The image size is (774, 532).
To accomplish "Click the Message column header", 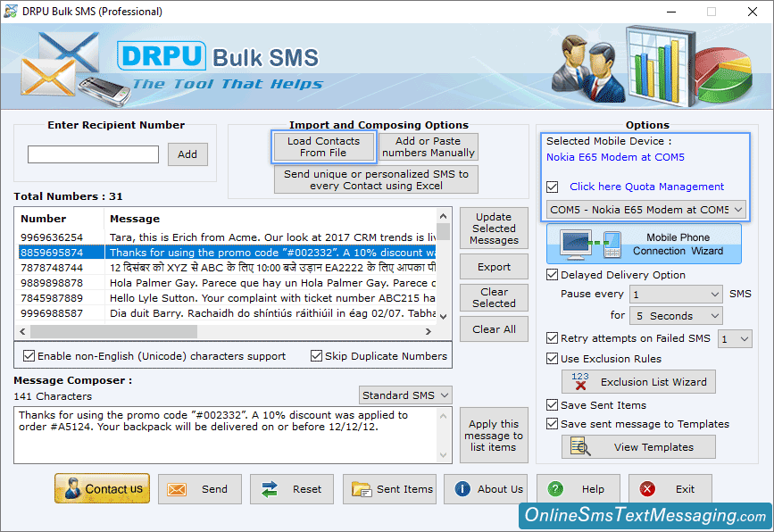I will tap(270, 219).
